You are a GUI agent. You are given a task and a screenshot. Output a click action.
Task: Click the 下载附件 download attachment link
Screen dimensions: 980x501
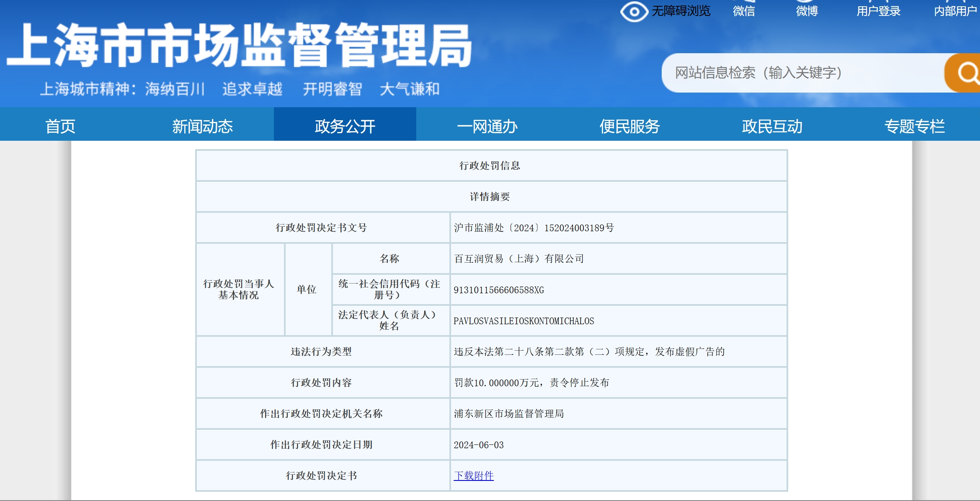[473, 475]
